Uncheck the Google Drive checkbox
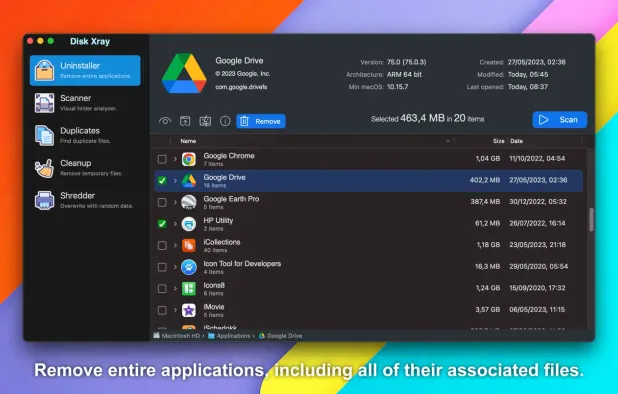 pos(162,180)
